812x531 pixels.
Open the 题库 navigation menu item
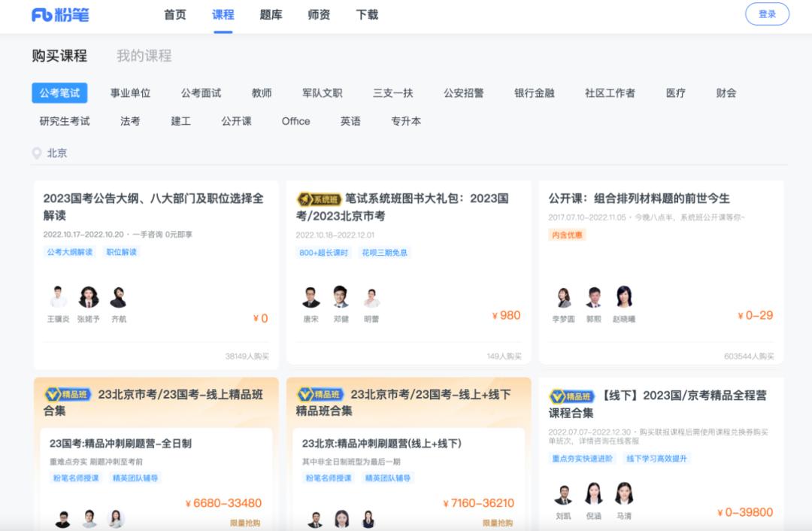271,15
